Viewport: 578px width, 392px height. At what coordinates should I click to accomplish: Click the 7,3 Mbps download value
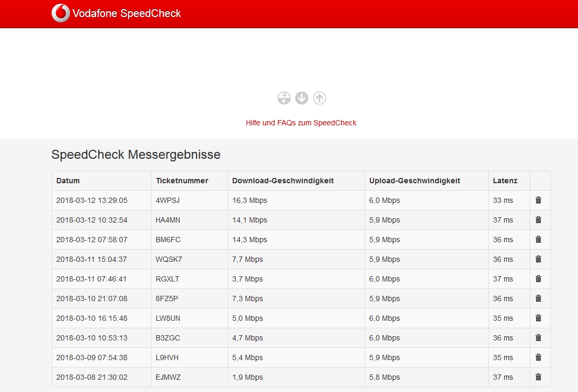pyautogui.click(x=248, y=299)
